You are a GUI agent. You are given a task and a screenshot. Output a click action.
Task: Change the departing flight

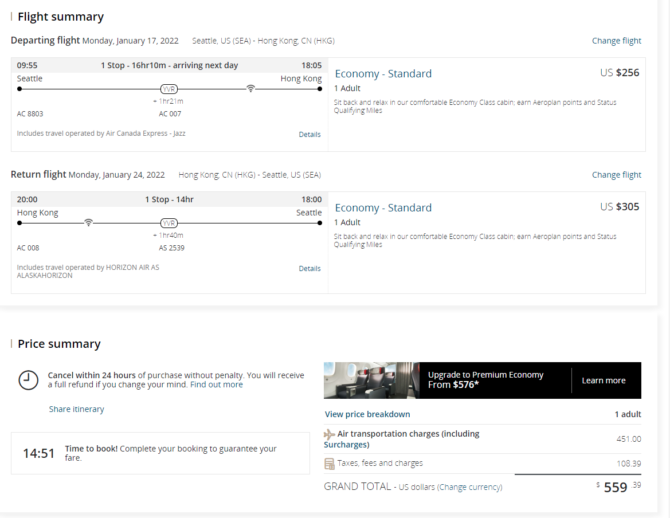tap(616, 41)
